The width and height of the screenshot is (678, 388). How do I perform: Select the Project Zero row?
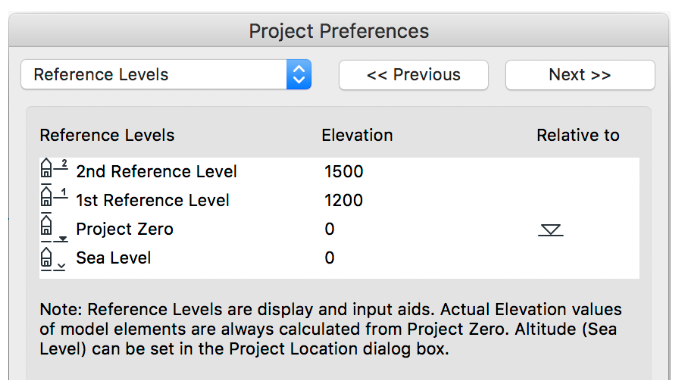(x=339, y=229)
